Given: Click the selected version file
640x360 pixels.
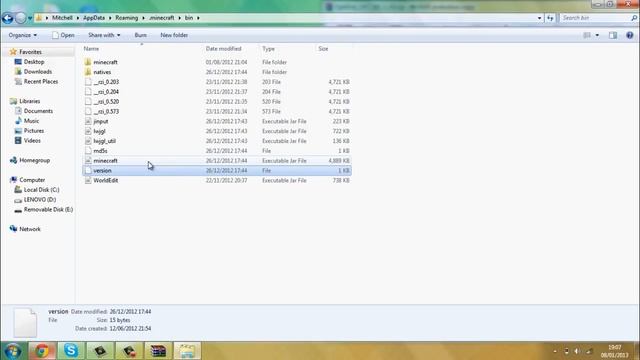Looking at the screenshot, I should (x=216, y=171).
